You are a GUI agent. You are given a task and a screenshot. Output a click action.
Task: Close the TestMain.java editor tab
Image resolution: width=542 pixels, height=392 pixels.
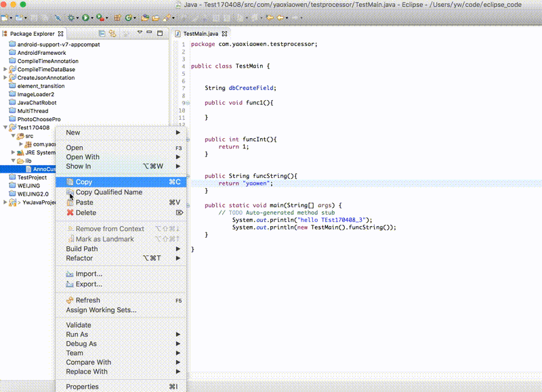pyautogui.click(x=225, y=33)
